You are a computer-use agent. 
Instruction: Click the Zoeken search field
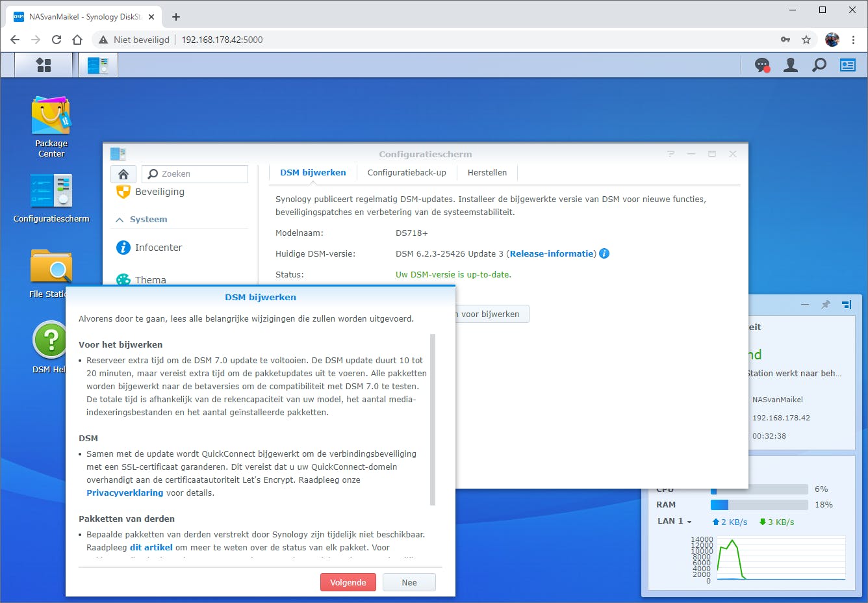coord(195,174)
